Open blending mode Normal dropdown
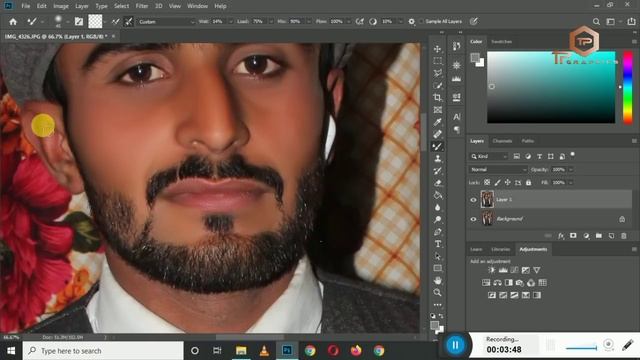This screenshot has width=640, height=360. coord(498,169)
